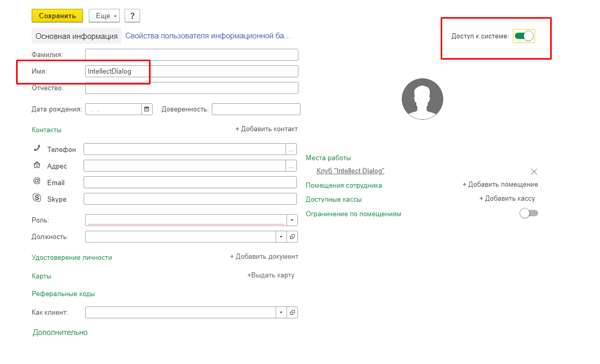Image resolution: width=600 pixels, height=364 pixels.
Task: Click the open icon next to Должность field
Action: (x=293, y=236)
